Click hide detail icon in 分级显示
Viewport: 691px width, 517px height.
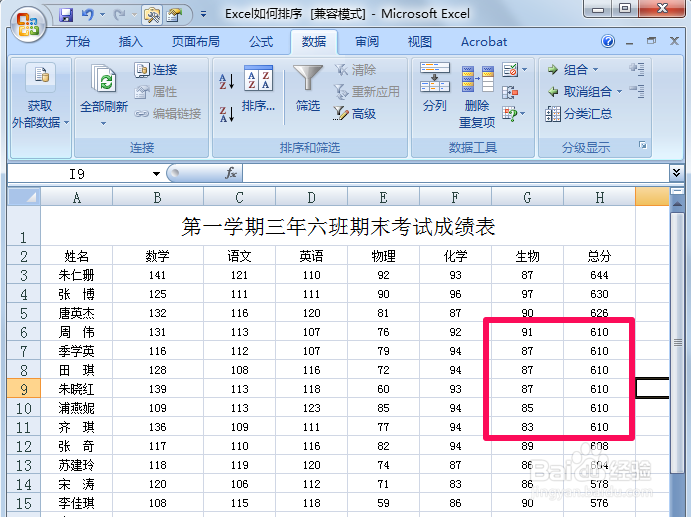pyautogui.click(x=637, y=91)
